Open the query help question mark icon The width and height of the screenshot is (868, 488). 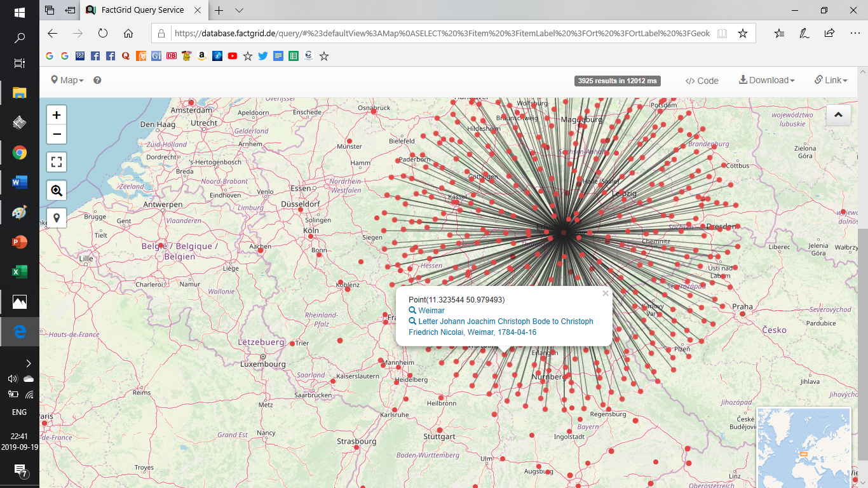pyautogui.click(x=97, y=80)
